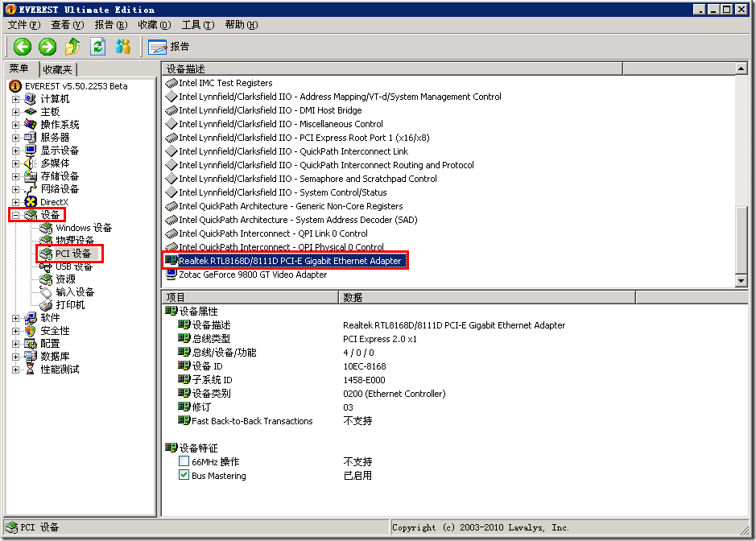The height and width of the screenshot is (541, 756).
Task: Expand the 主板 tree node
Action: tap(16, 113)
